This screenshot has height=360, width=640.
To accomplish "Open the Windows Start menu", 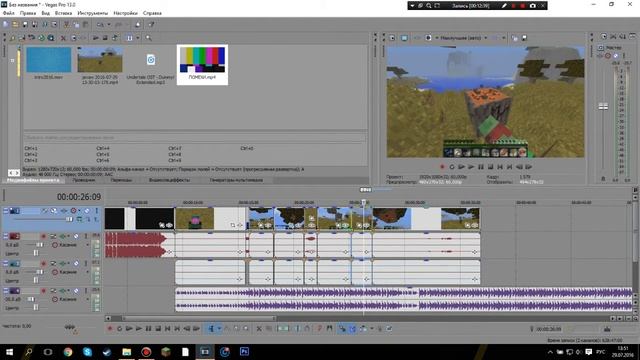I will tap(9, 351).
